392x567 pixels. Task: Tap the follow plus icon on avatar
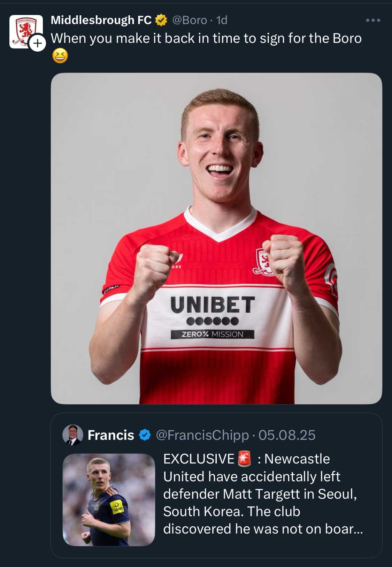37,43
